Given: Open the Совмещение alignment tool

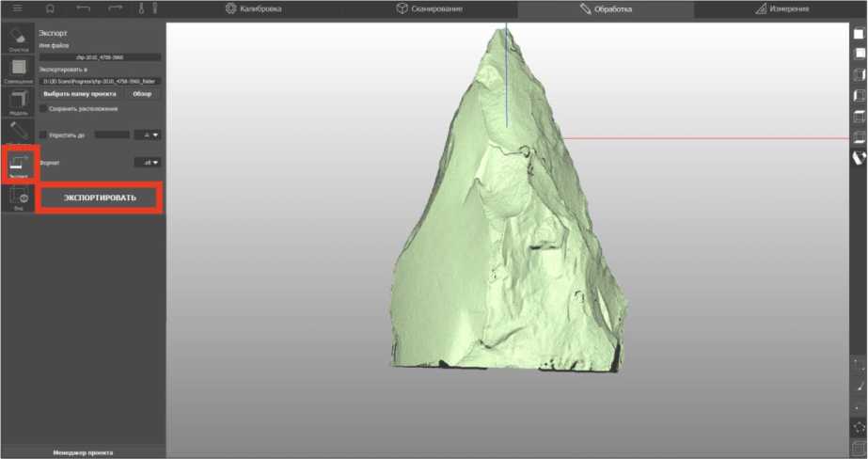Looking at the screenshot, I should pos(19,71).
